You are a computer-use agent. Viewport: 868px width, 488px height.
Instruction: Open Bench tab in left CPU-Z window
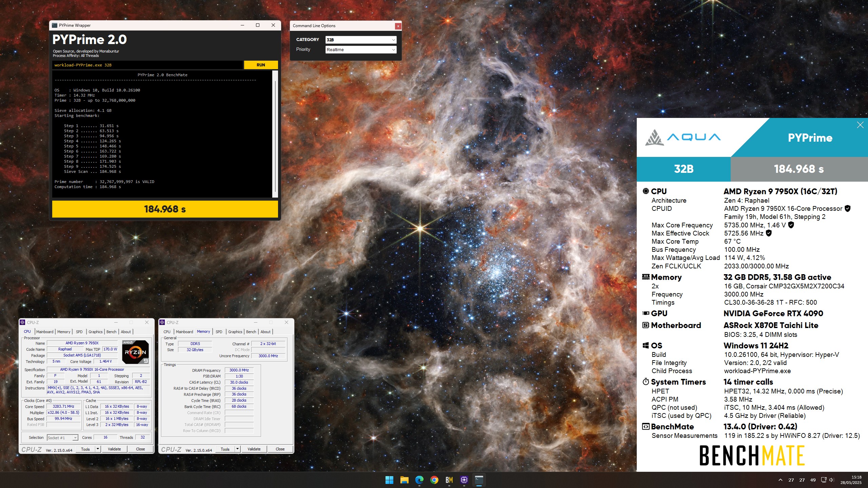click(x=112, y=332)
